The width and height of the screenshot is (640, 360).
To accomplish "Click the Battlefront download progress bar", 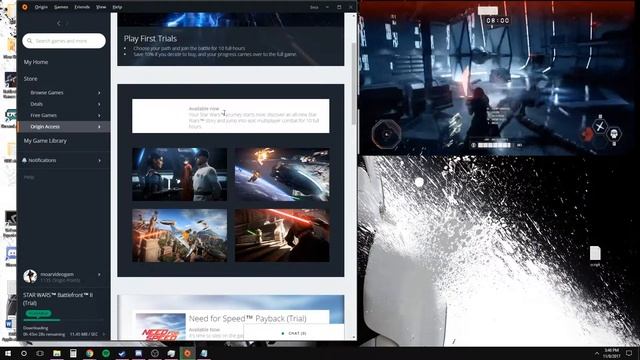I will click(63, 320).
